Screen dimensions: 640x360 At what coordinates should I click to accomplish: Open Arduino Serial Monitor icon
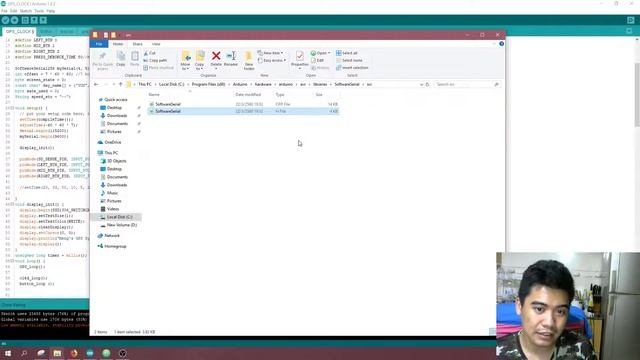click(x=631, y=20)
